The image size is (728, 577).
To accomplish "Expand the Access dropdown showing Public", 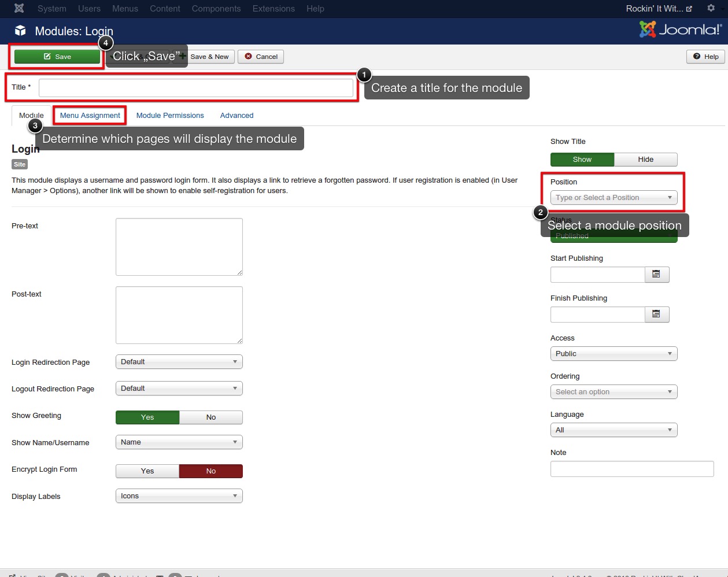I will point(614,354).
